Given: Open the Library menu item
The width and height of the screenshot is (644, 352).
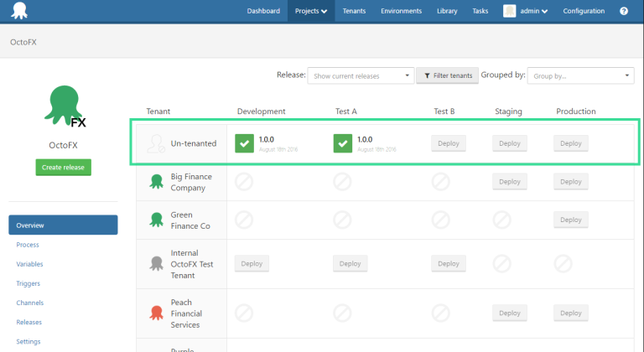Looking at the screenshot, I should (447, 11).
